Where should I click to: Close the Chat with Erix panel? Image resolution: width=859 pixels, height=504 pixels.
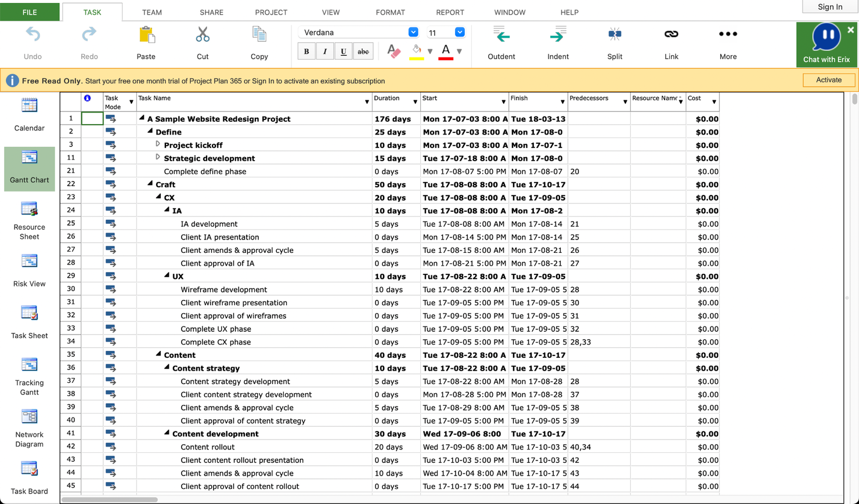tap(850, 30)
